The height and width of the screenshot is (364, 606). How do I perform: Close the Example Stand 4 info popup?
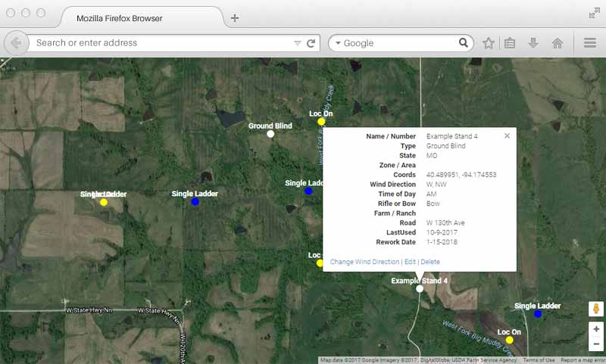pos(507,136)
